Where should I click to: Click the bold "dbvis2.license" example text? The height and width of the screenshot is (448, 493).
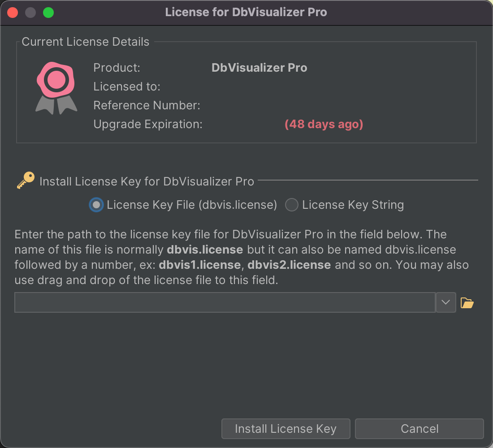point(289,265)
